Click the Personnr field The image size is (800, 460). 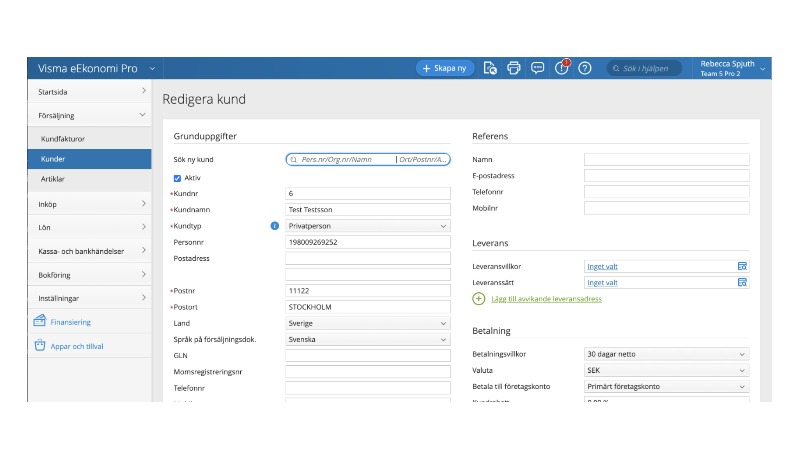pos(367,242)
